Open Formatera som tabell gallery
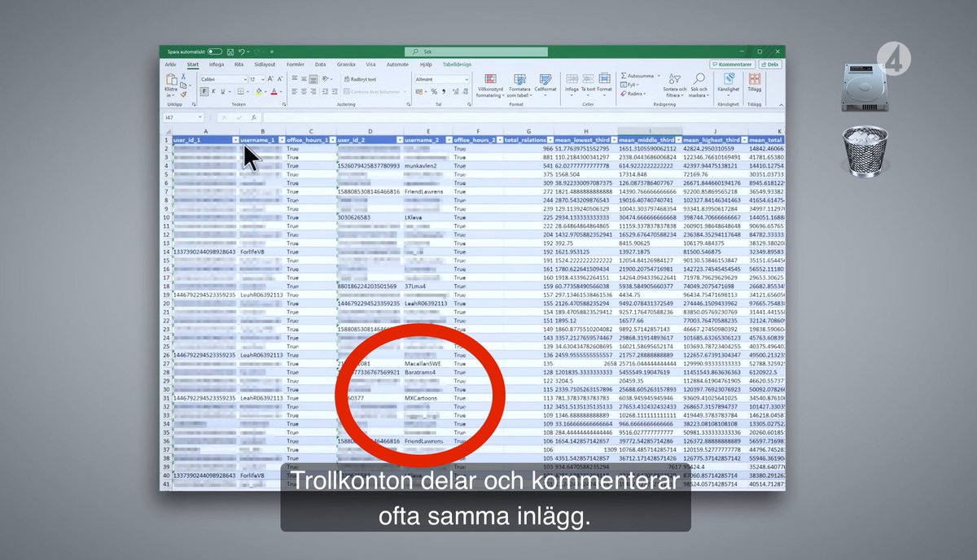 (x=519, y=85)
